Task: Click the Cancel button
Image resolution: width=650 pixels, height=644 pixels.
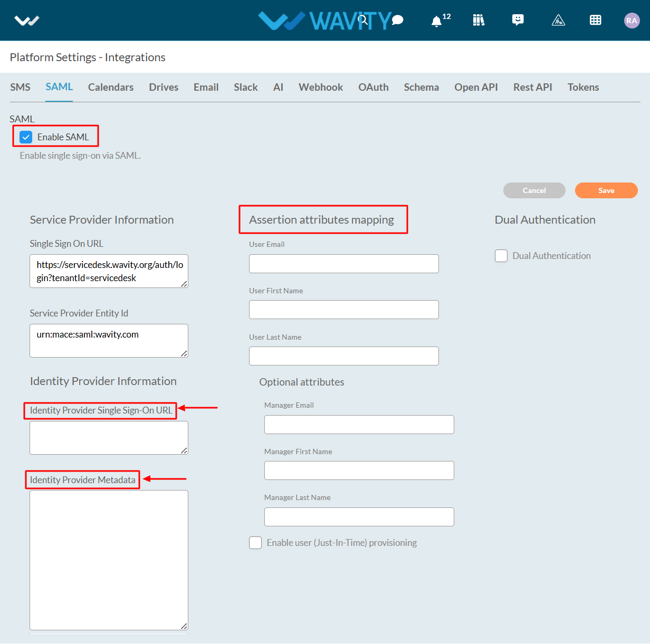Action: coord(534,190)
